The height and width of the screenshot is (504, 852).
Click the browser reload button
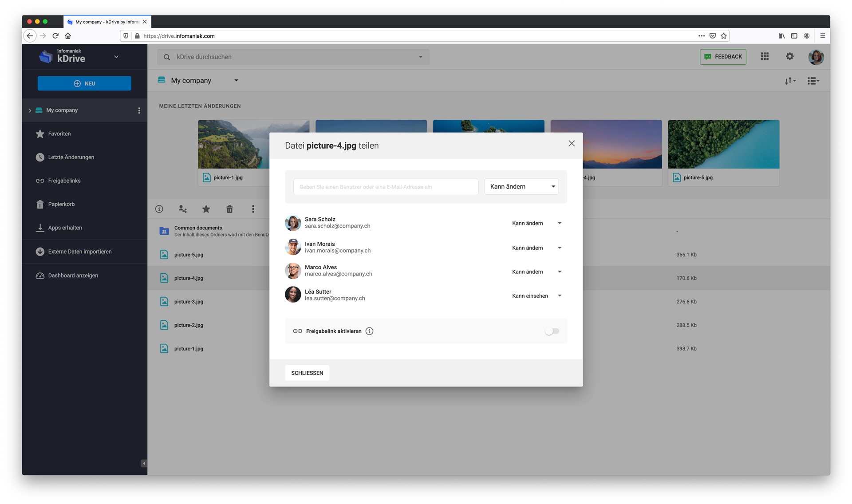[x=55, y=36]
